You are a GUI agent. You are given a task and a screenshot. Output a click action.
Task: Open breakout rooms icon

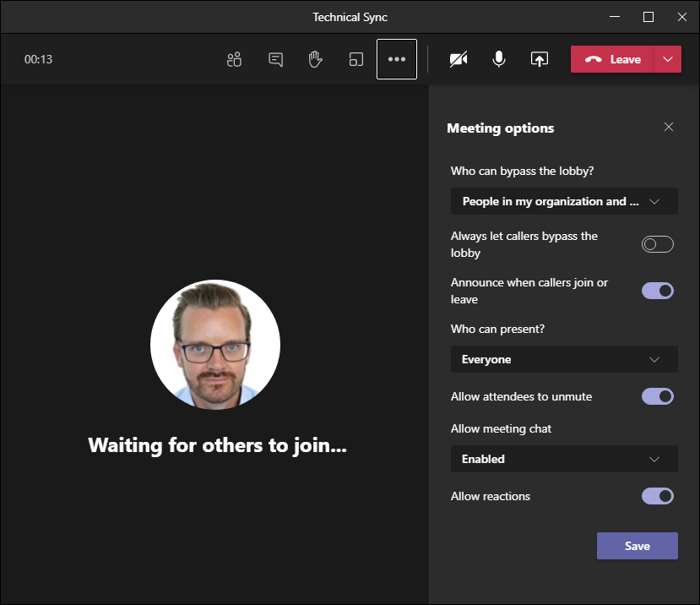coord(356,59)
